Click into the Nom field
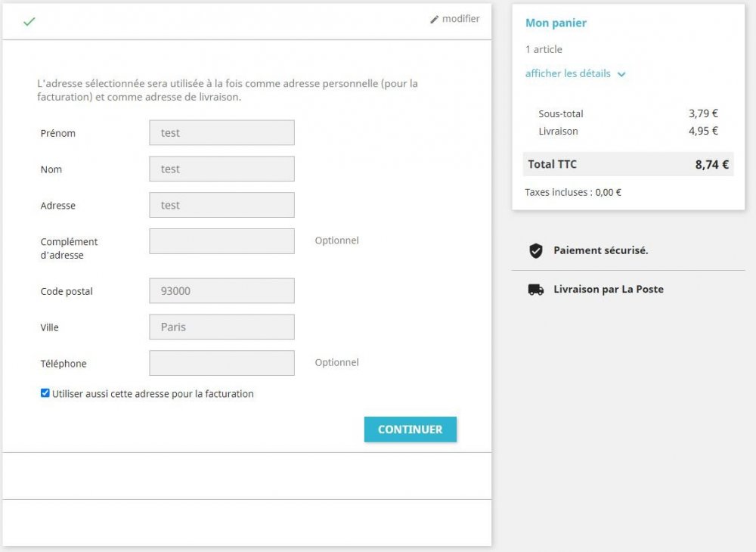756x552 pixels. (222, 169)
